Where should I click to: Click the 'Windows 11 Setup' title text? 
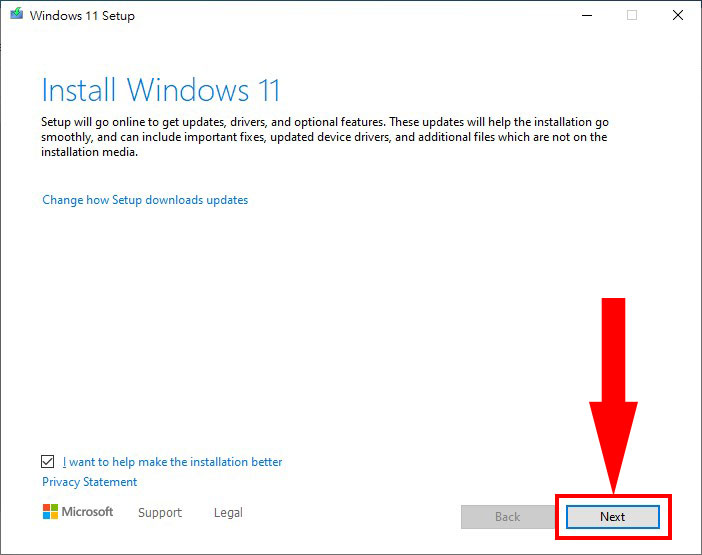click(82, 16)
